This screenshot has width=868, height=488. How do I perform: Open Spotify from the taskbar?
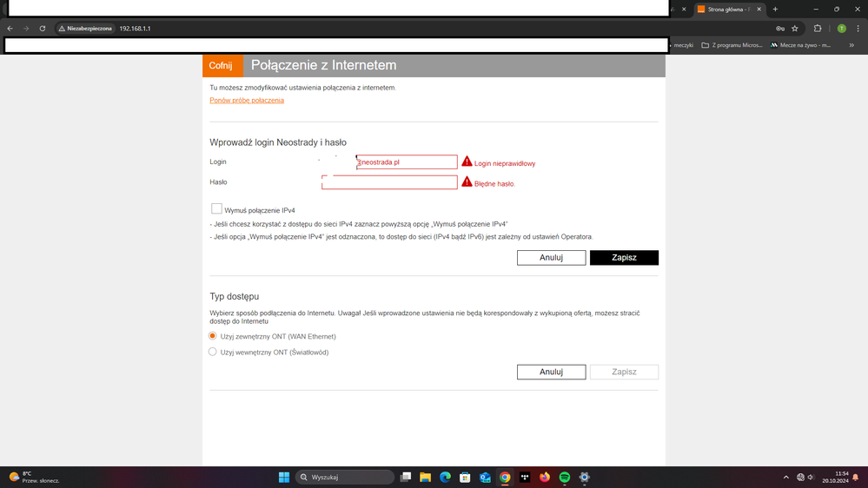[x=565, y=477]
